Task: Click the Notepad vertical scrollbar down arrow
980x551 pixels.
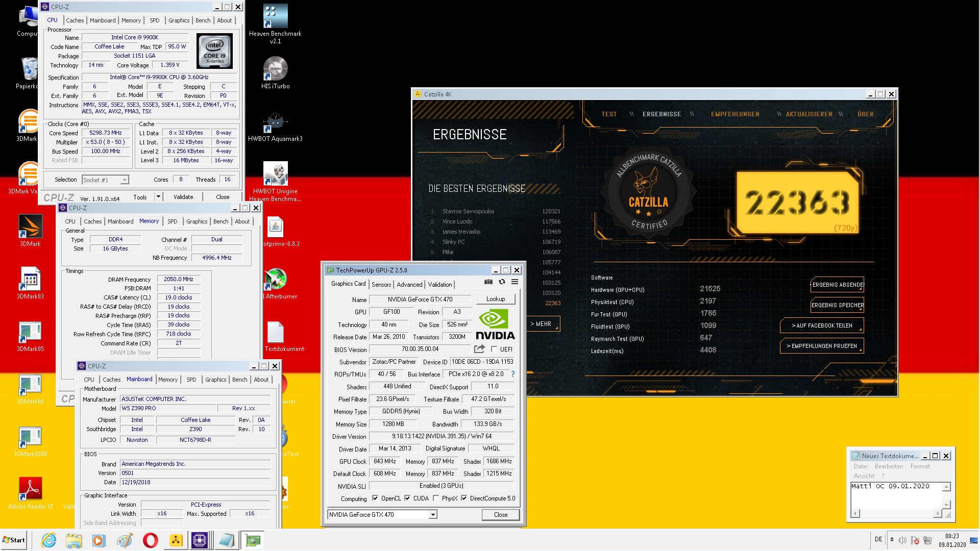Action: click(946, 505)
